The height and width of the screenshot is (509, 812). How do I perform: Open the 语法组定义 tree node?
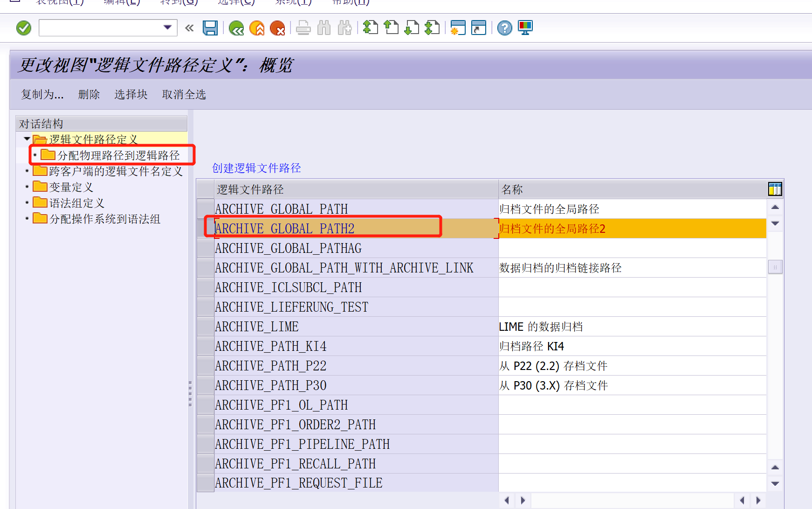coord(77,203)
